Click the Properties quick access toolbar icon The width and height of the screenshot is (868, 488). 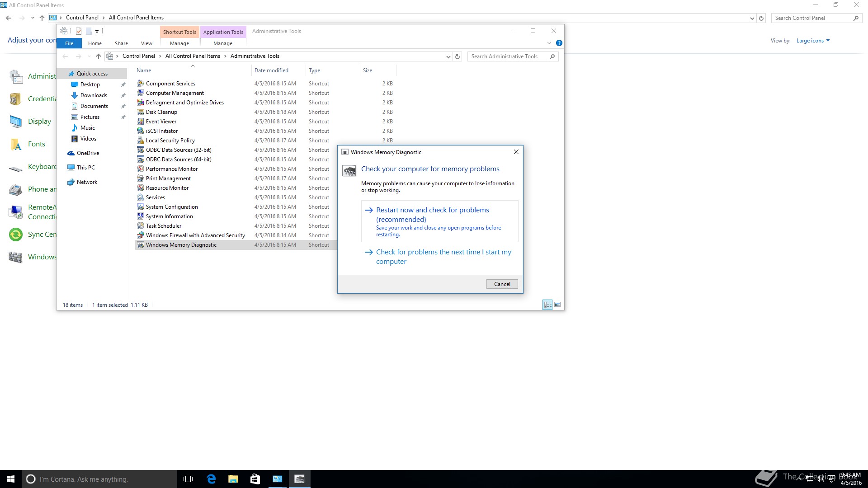[79, 31]
